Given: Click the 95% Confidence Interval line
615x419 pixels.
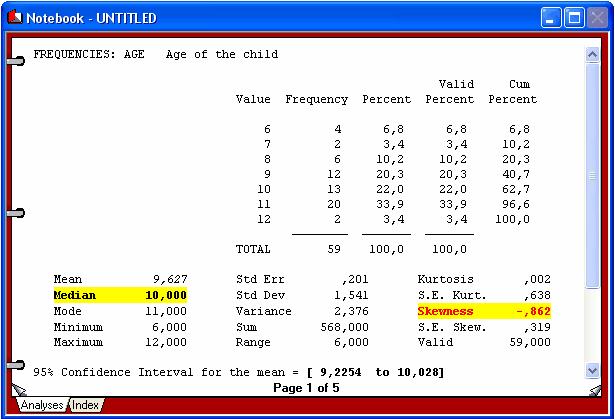Looking at the screenshot, I should [x=238, y=372].
